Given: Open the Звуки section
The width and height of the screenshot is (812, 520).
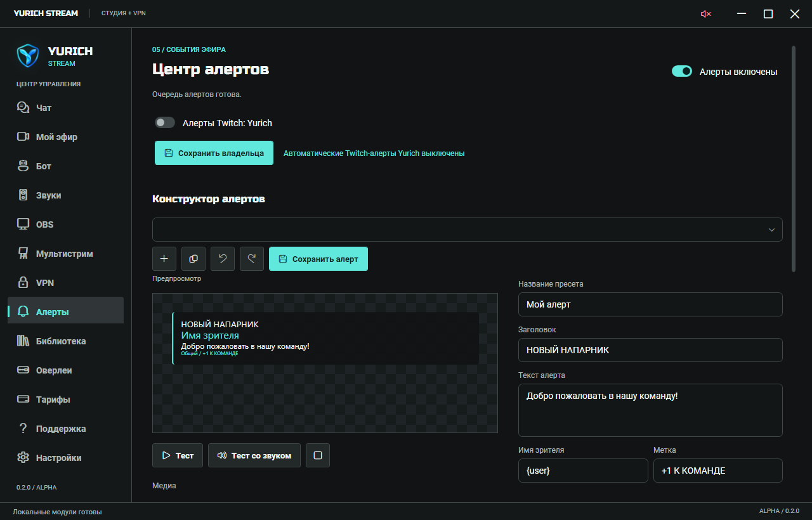Looking at the screenshot, I should pyautogui.click(x=65, y=195).
